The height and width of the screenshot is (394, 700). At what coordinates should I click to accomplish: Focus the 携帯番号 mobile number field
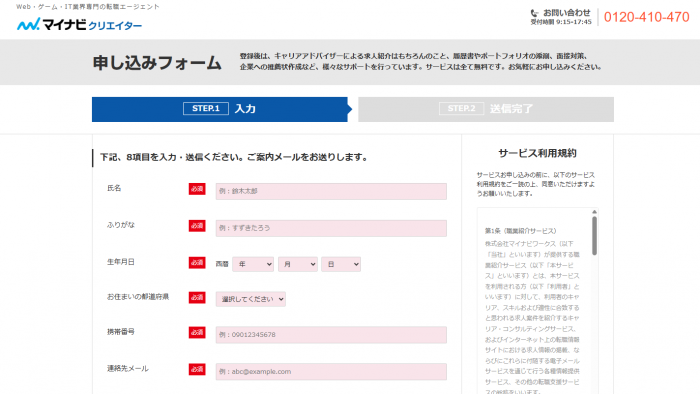tap(331, 335)
